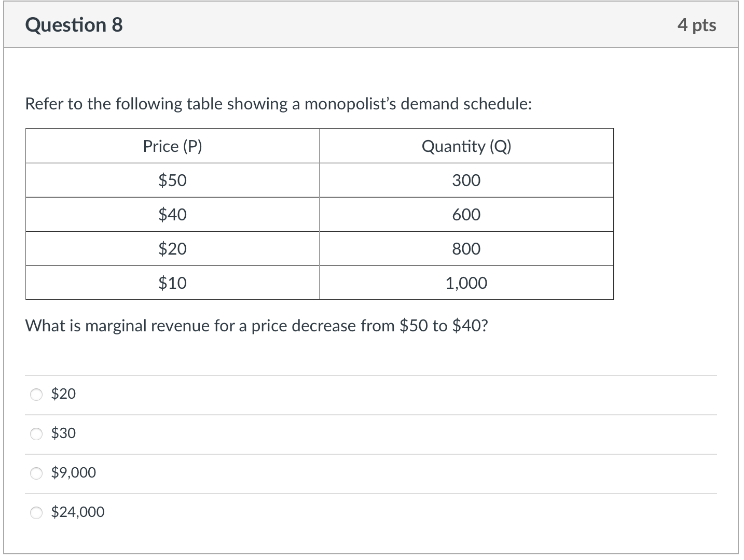Viewport: 744px width, 560px height.
Task: Click the 600 quantity cell
Action: pos(466,215)
